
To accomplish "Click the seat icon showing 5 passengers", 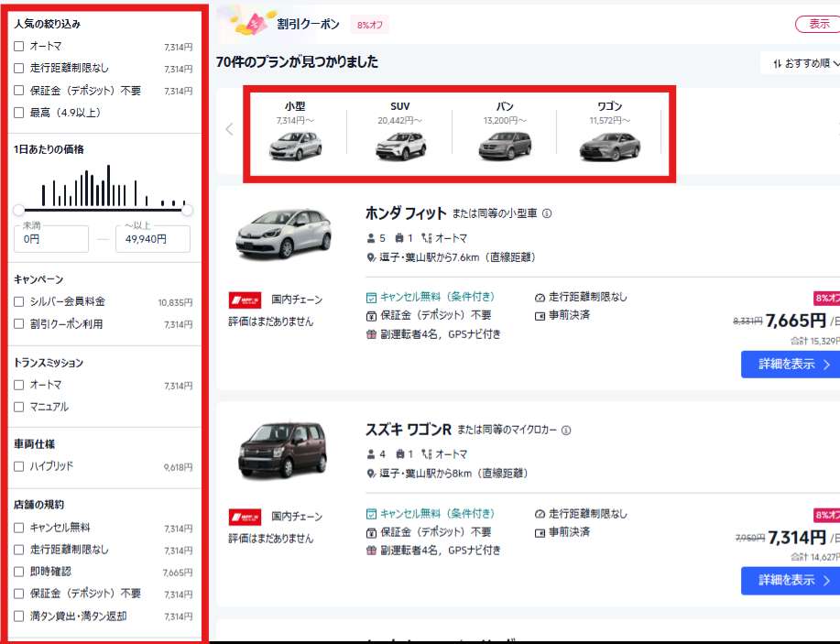I will coord(371,238).
